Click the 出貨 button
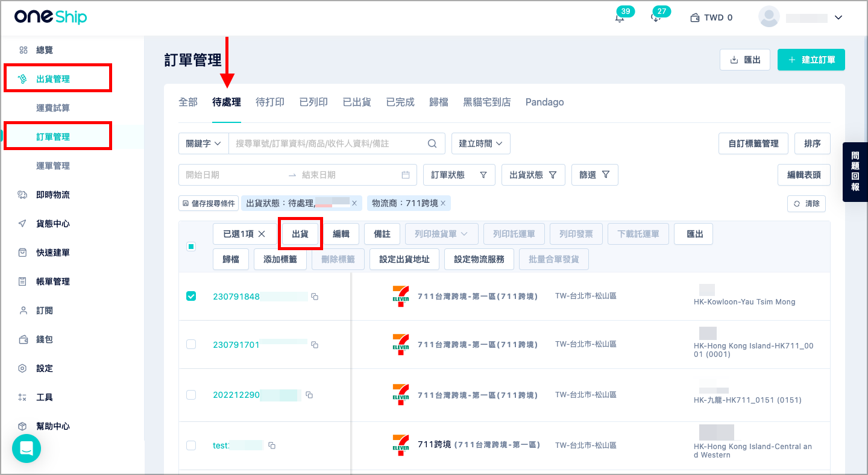This screenshot has height=475, width=868. coord(300,234)
